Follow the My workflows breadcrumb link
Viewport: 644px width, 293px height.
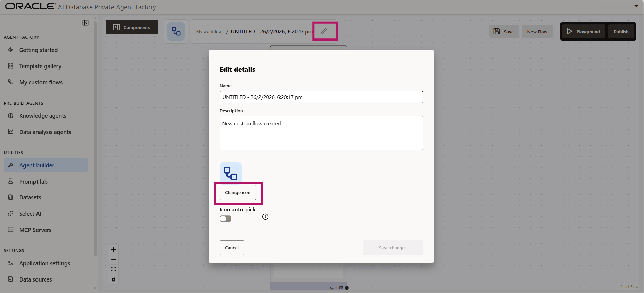210,32
